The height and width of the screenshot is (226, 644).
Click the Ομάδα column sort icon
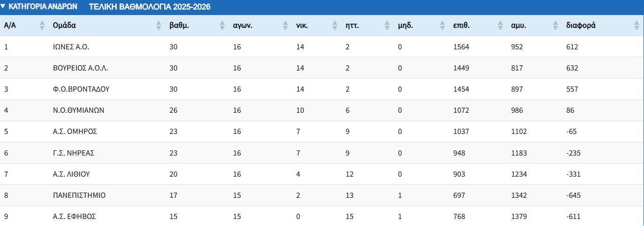[x=159, y=26]
